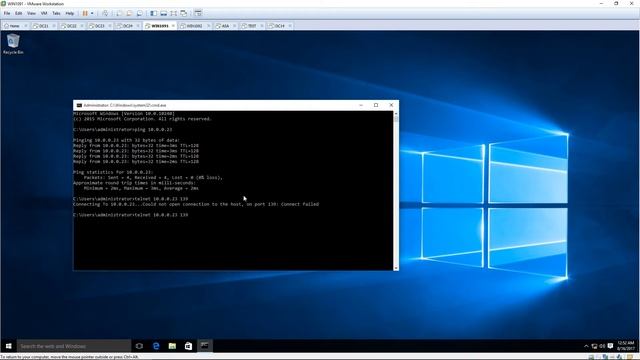
Task: Click the cmd window title bar icon
Action: (79, 105)
